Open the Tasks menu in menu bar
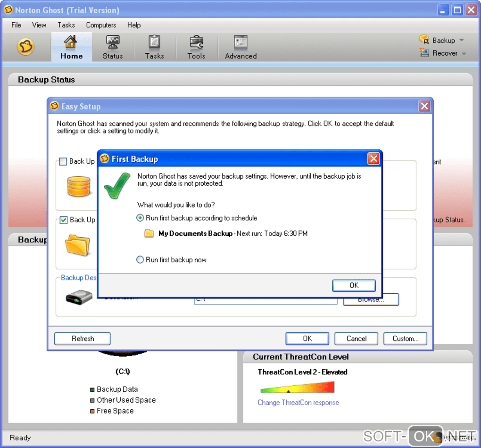The width and height of the screenshot is (481, 448). click(66, 25)
